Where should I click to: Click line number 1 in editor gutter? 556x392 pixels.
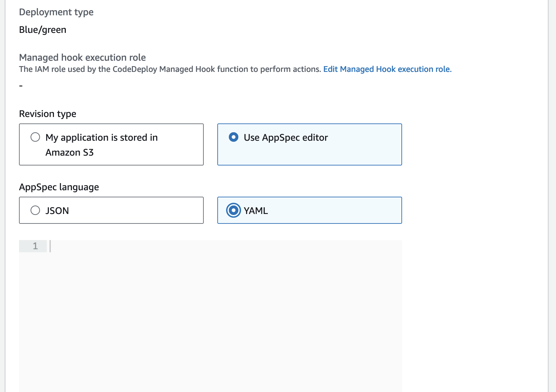(x=35, y=246)
